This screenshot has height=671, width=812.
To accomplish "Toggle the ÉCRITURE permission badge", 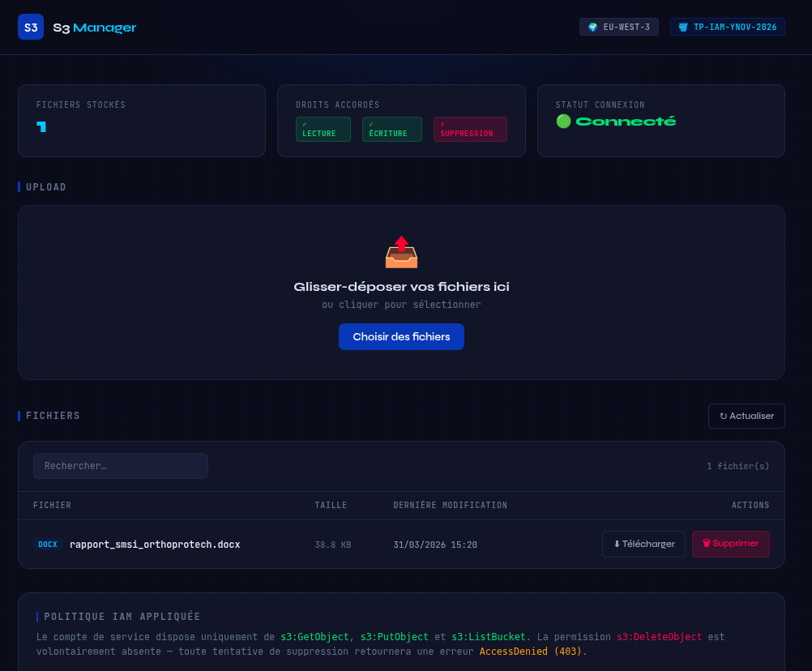I will coord(391,129).
